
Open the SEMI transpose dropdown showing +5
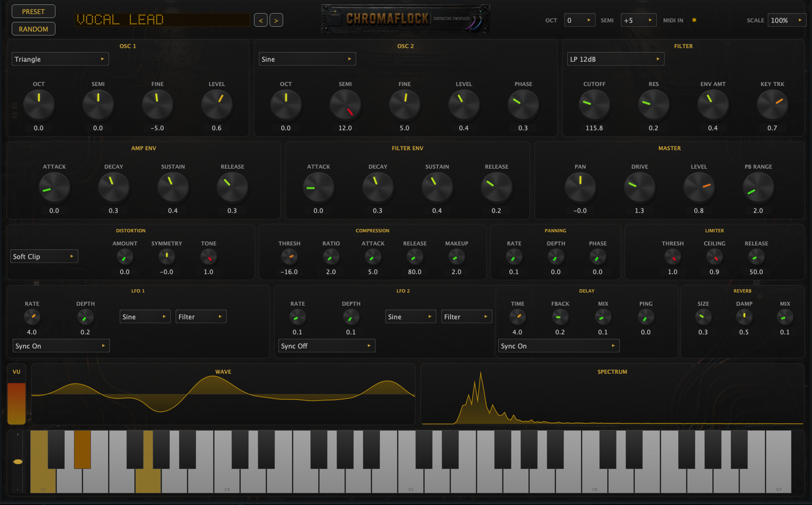(638, 20)
